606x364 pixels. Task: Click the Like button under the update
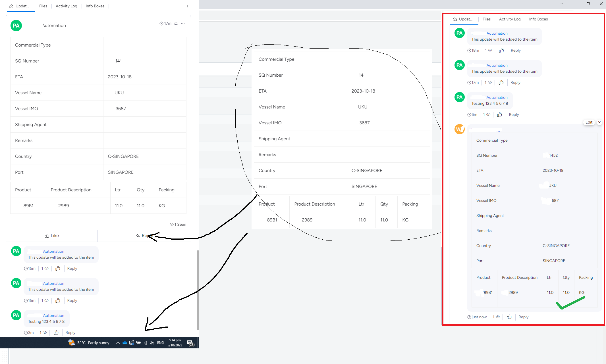click(52, 235)
